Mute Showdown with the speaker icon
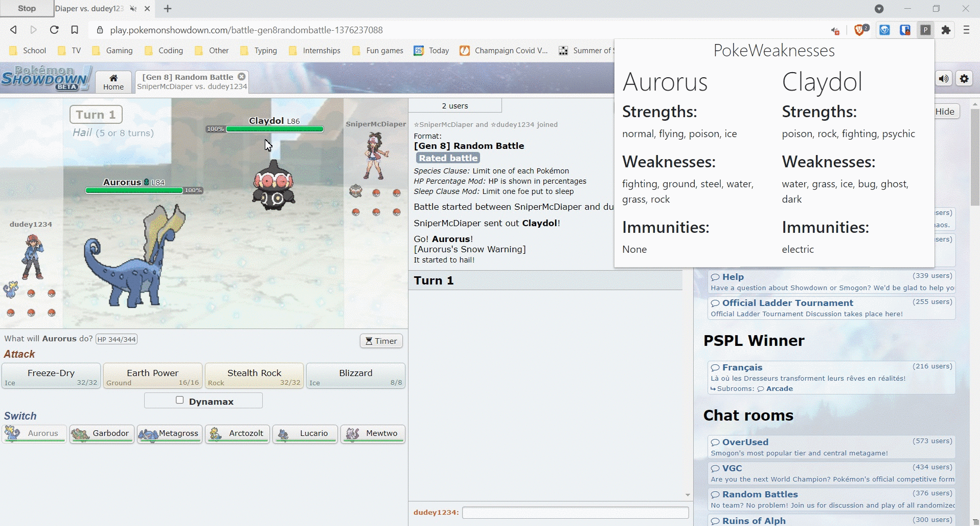 944,78
